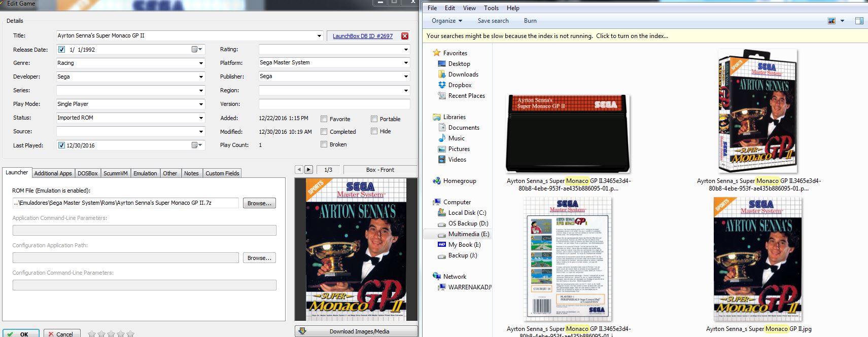Screen dimensions: 868x337
Task: Expand the Play Mode dropdown
Action: (201, 104)
